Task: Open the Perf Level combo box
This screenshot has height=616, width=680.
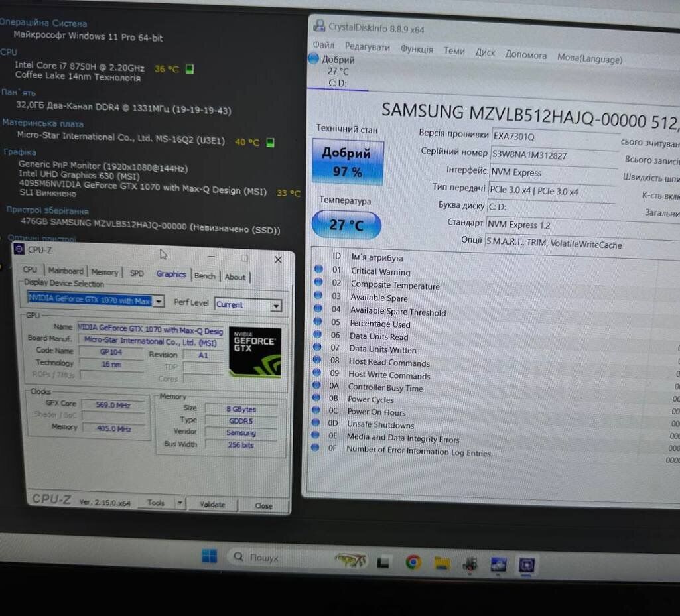Action: pos(275,306)
